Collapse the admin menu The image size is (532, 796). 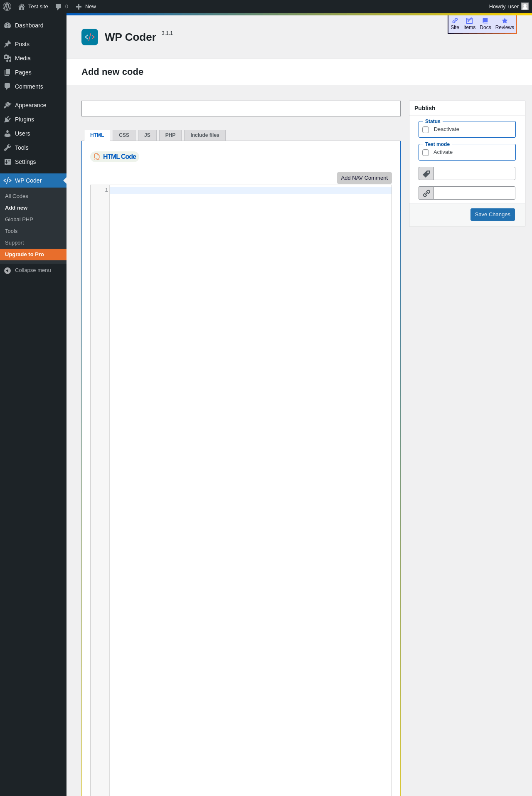33,270
